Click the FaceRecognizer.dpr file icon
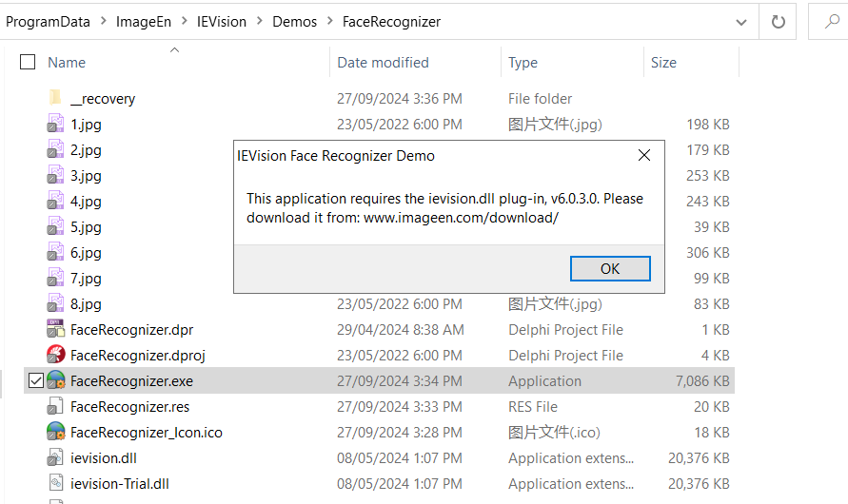The width and height of the screenshot is (848, 504). [x=56, y=329]
